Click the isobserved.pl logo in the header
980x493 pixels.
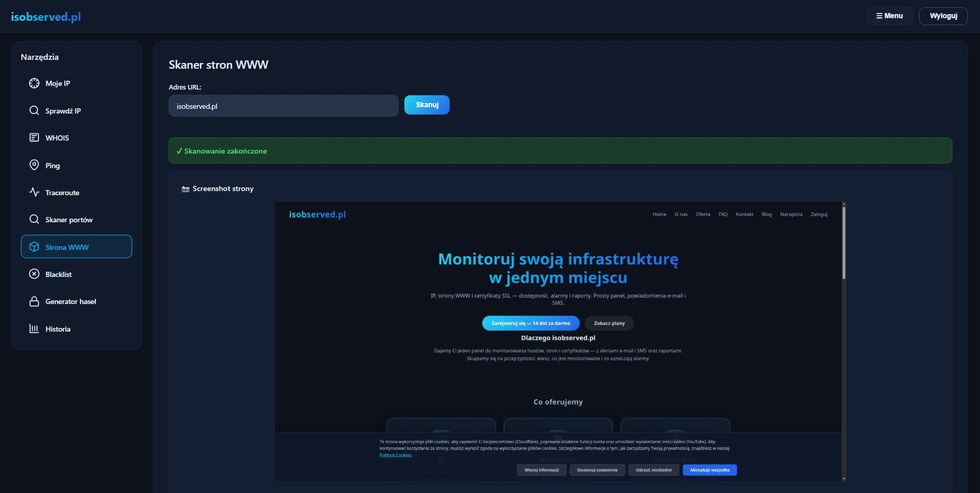click(46, 17)
